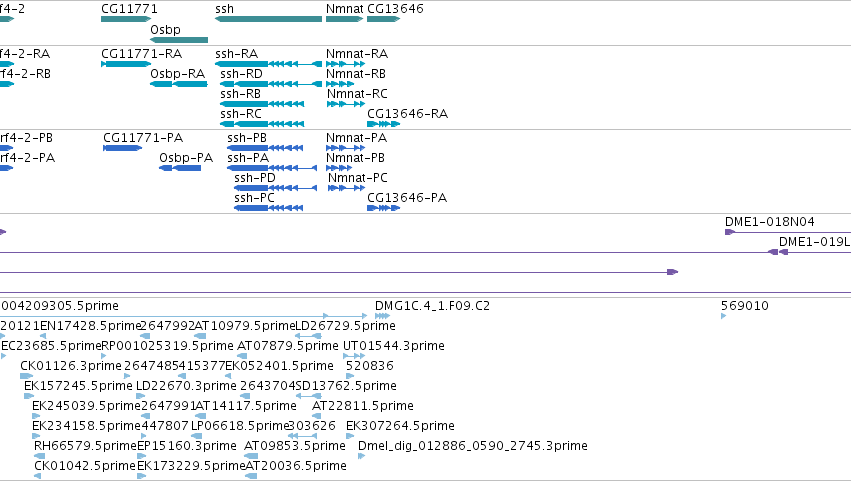Click the 004209305.5prime EST label
Screen dimensions: 851x481
coord(59,306)
